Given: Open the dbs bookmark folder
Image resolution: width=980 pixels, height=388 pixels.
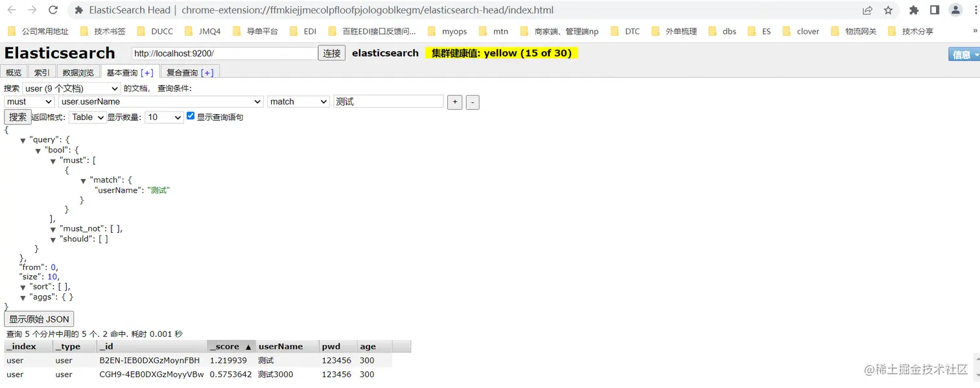Looking at the screenshot, I should pos(722,31).
